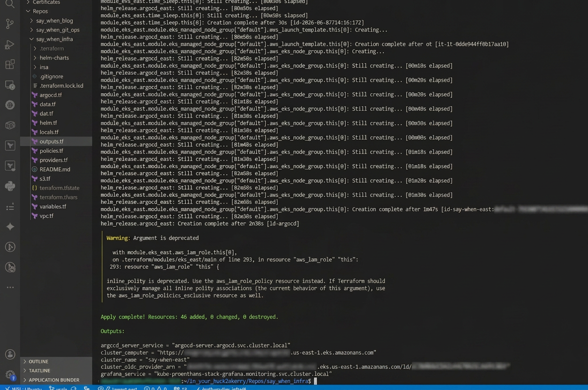The image size is (588, 390).
Task: Click the remote Ubuntu indicator in status bar
Action: (x=23, y=388)
